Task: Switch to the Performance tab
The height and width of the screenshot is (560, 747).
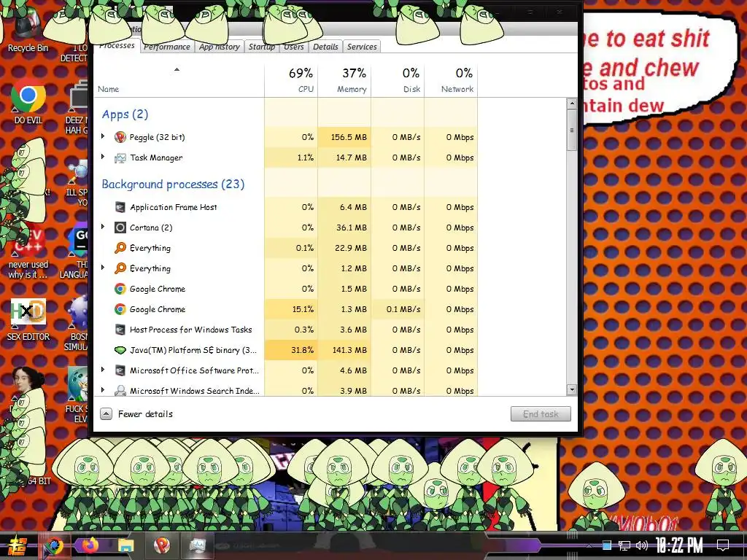Action: click(x=167, y=47)
